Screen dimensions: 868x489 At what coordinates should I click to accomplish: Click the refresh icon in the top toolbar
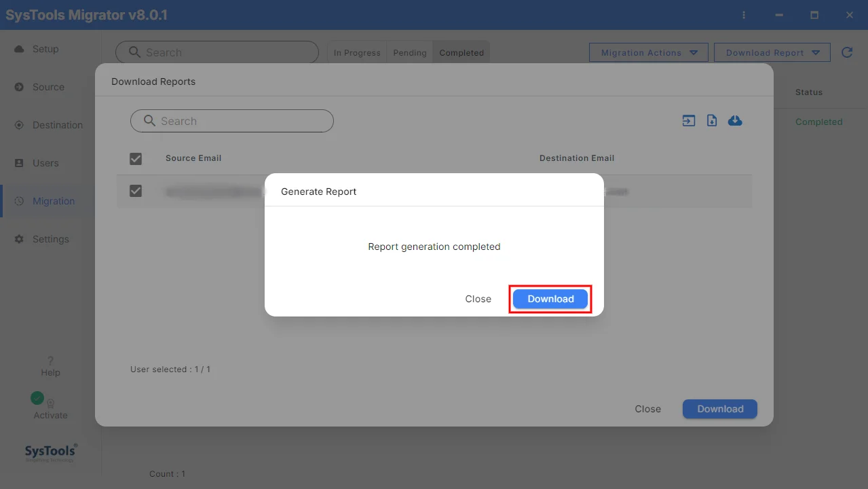847,52
